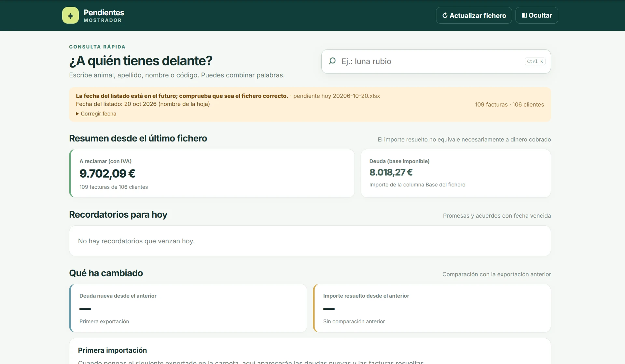Click '109 facturas · 106 clientes' in banner
625x364 pixels.
(509, 104)
